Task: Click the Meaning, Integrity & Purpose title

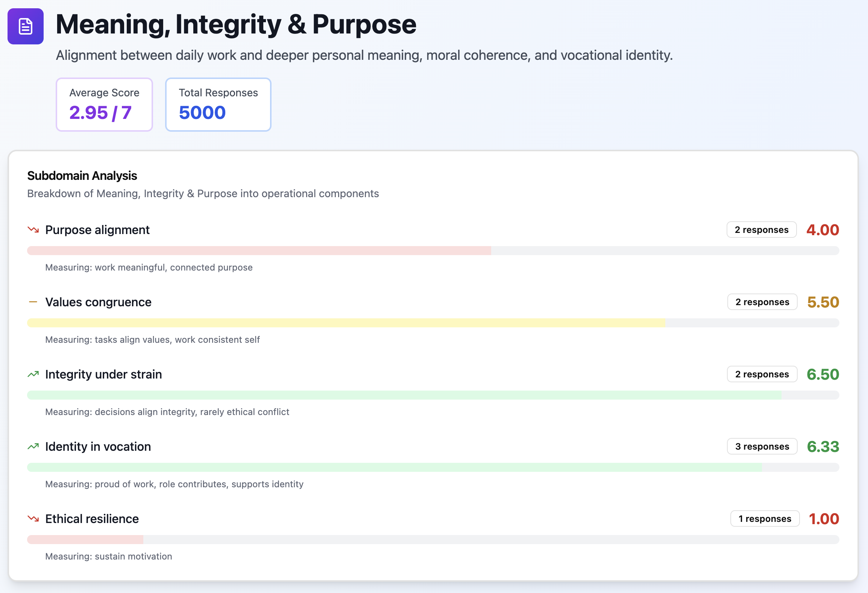Action: pyautogui.click(x=236, y=25)
